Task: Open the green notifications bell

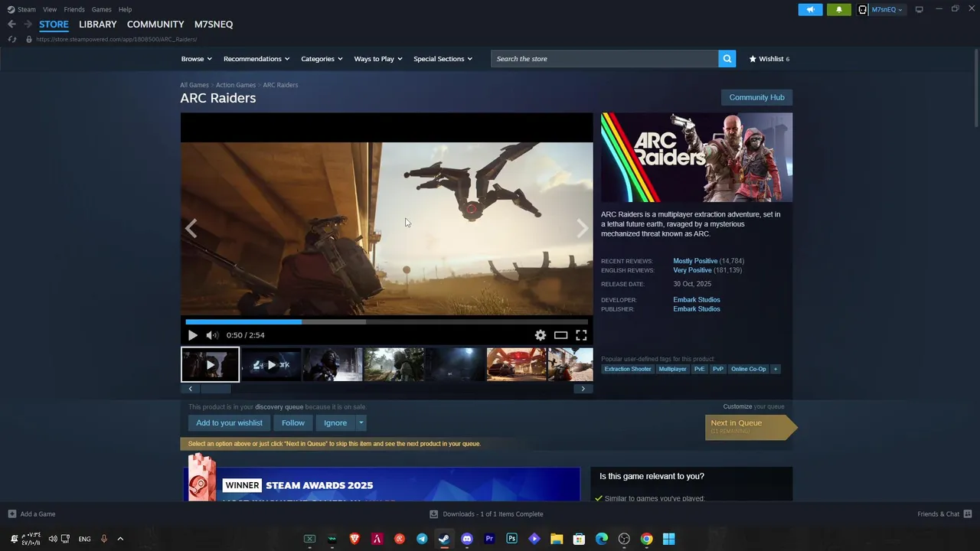Action: pyautogui.click(x=838, y=9)
